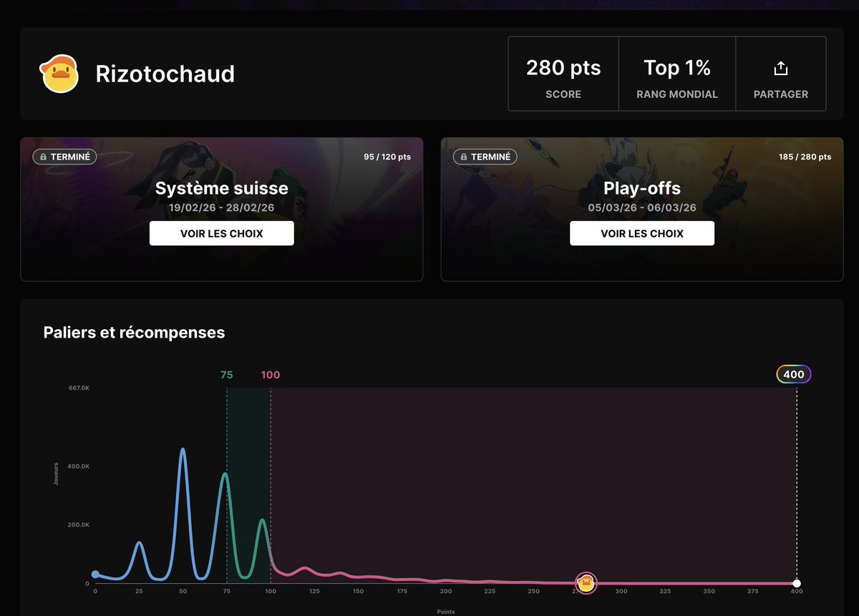This screenshot has width=859, height=616.
Task: Click the blue start dot at 0 points
Action: pos(95,575)
